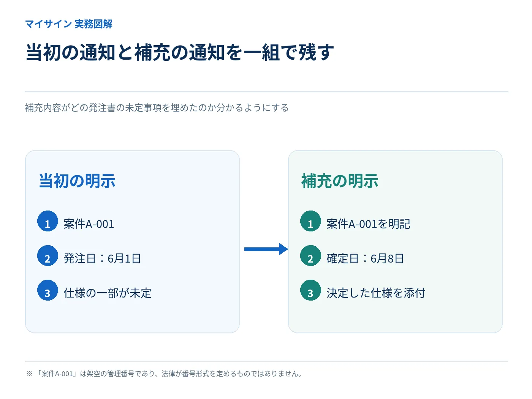Click the green badge 1 beside 案件A-001を明記
532x399 pixels.
pyautogui.click(x=310, y=221)
